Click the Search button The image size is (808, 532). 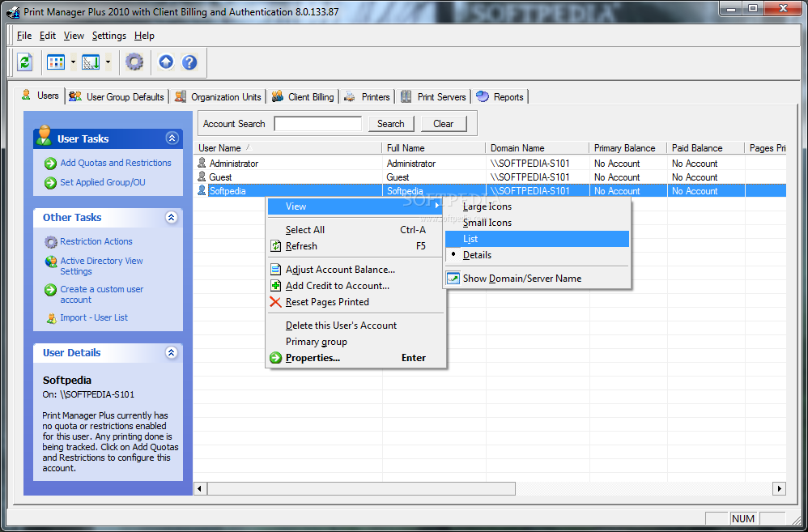[x=390, y=124]
